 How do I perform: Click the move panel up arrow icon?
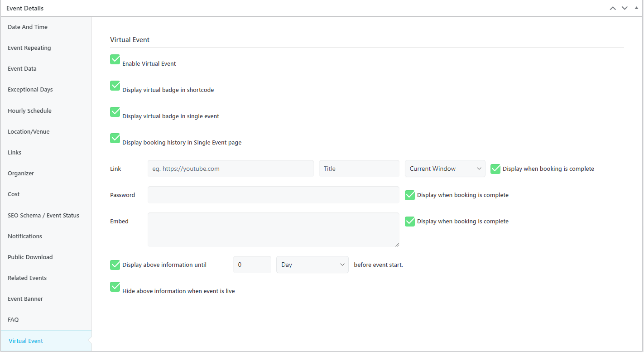613,8
